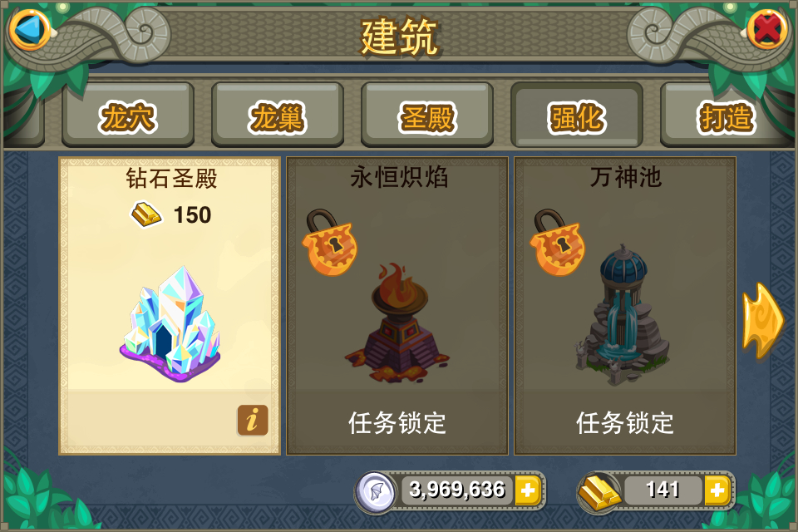Select the locked 万神池 fountain card

pyautogui.click(x=625, y=305)
